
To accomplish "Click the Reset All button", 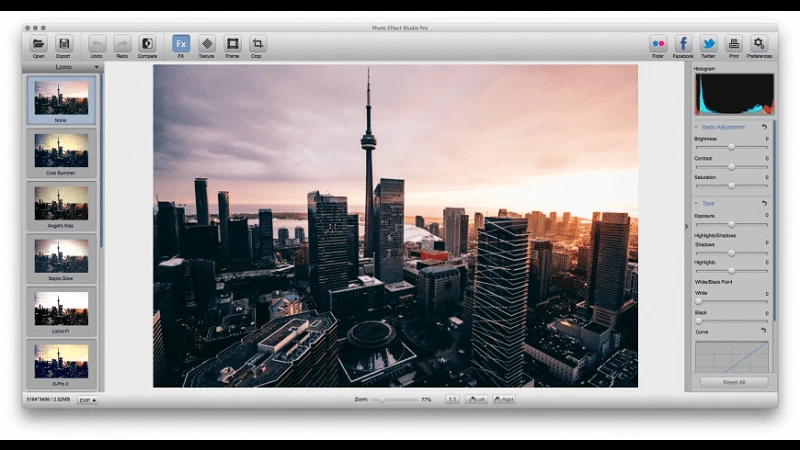I will (x=733, y=382).
